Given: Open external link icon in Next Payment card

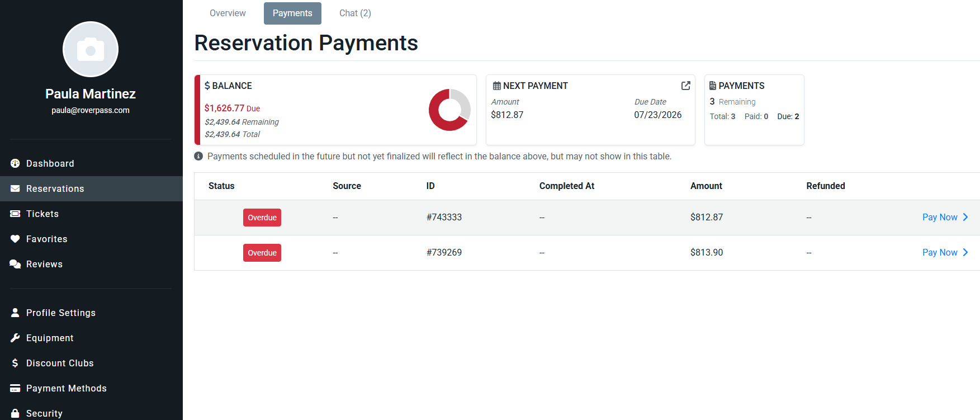Looking at the screenshot, I should tap(685, 86).
